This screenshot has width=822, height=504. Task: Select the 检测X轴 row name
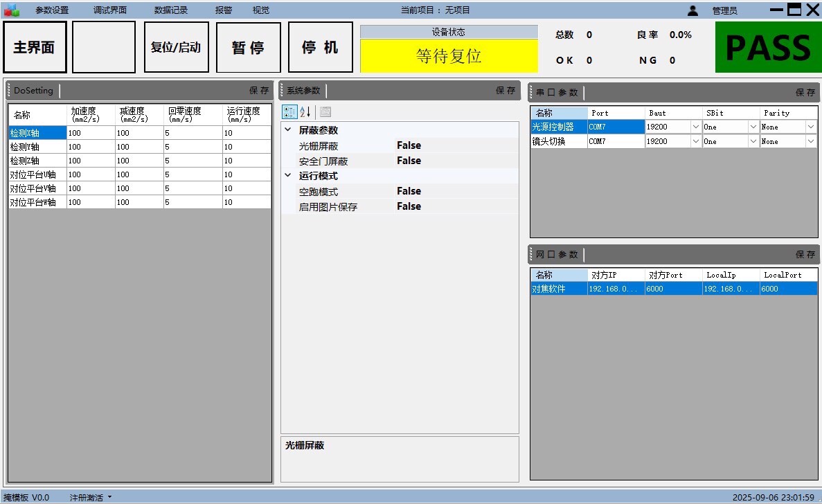[x=38, y=133]
